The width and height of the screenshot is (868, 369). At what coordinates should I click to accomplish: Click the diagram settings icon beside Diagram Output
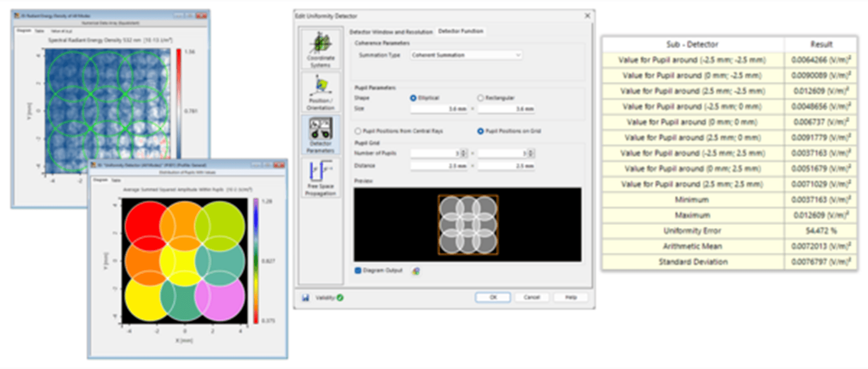point(416,271)
